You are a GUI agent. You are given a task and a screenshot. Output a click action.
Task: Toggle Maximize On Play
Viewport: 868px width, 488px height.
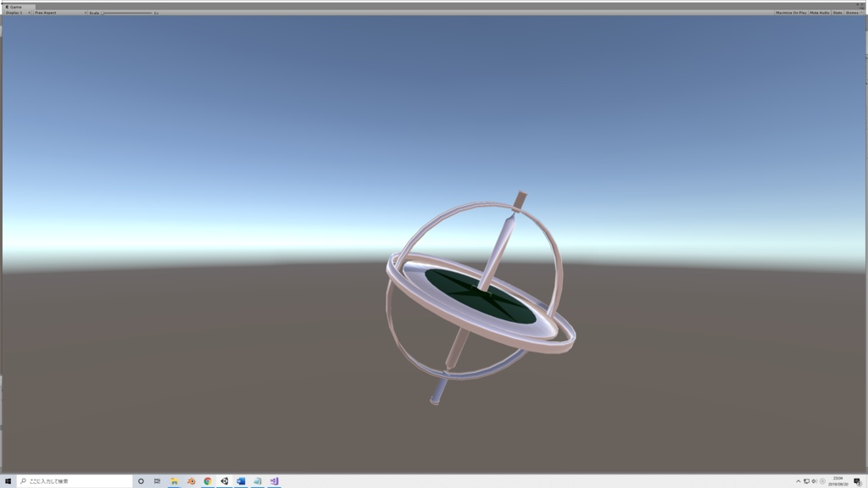pos(791,13)
